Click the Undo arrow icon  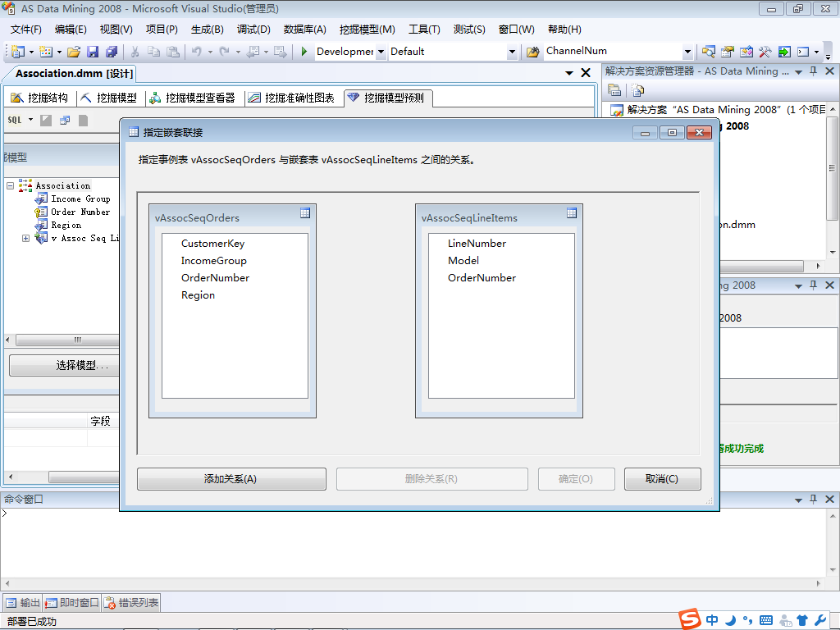197,52
